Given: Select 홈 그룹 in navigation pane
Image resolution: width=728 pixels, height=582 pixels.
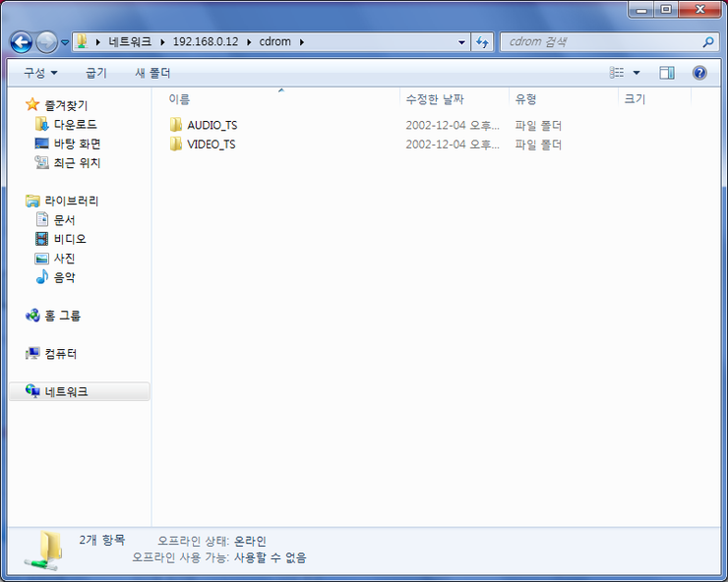Looking at the screenshot, I should tap(62, 316).
